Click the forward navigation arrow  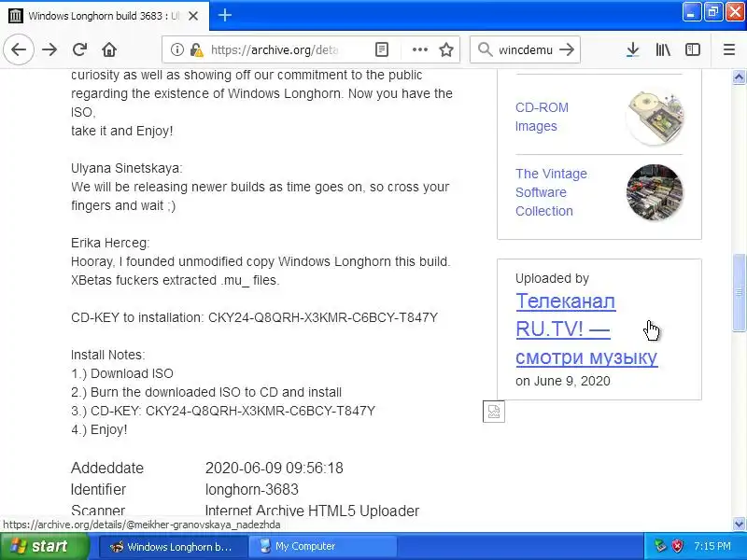(x=49, y=49)
